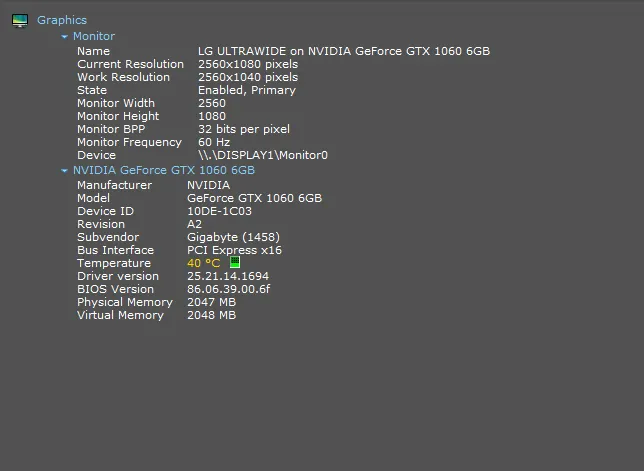Screen dimensions: 644x471
Task: Select the 'PCI Express x16' value
Action: coord(235,250)
